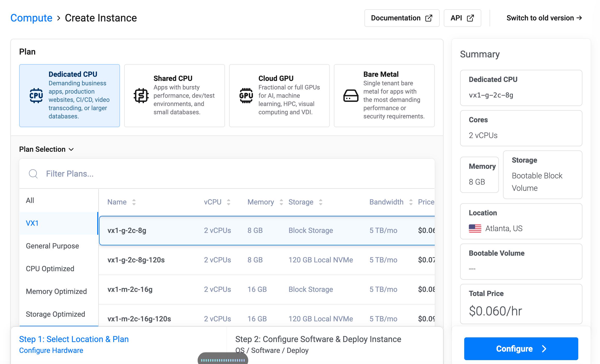Click the magnifier search icon

coord(33,174)
